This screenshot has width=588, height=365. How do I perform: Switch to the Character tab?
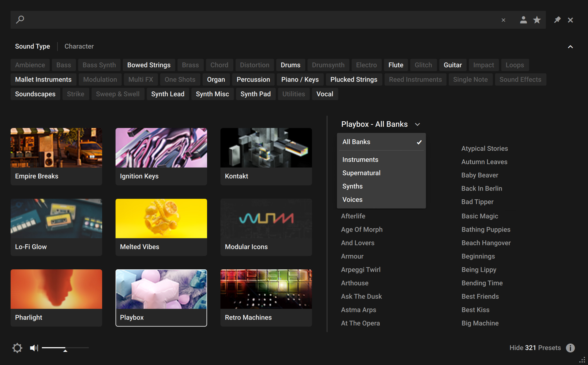pyautogui.click(x=79, y=46)
